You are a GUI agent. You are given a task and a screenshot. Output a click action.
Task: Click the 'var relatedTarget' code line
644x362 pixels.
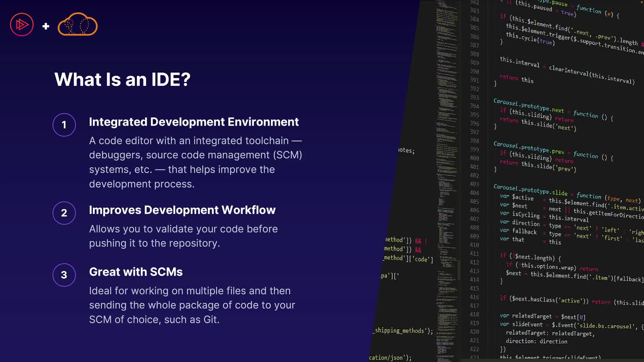[532, 316]
